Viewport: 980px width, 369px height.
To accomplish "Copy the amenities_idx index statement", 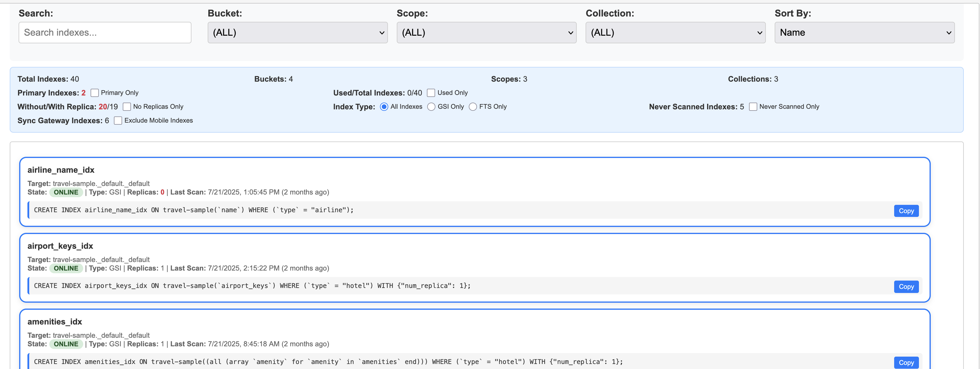I will pyautogui.click(x=906, y=362).
